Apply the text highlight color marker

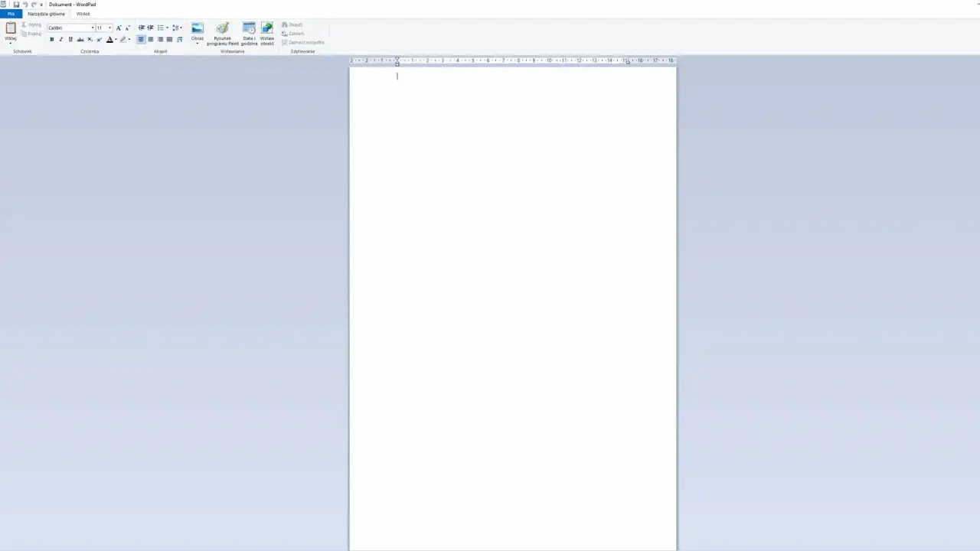[122, 40]
